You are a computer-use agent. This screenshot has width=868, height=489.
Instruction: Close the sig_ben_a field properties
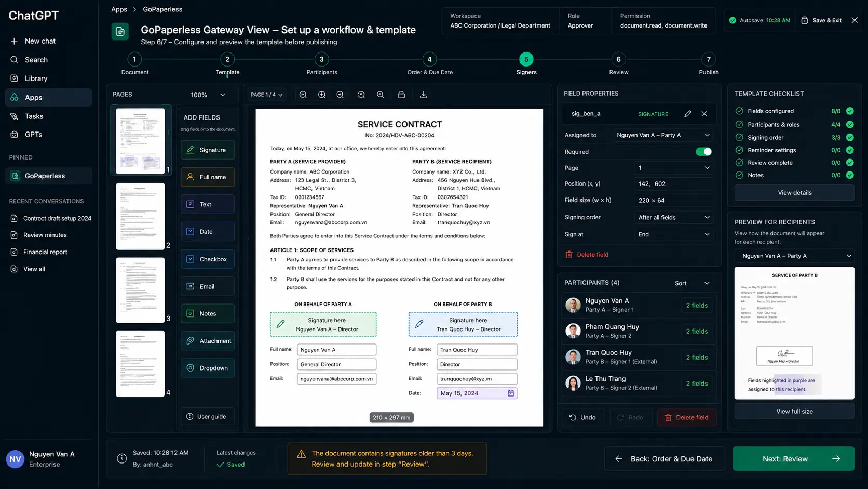704,114
